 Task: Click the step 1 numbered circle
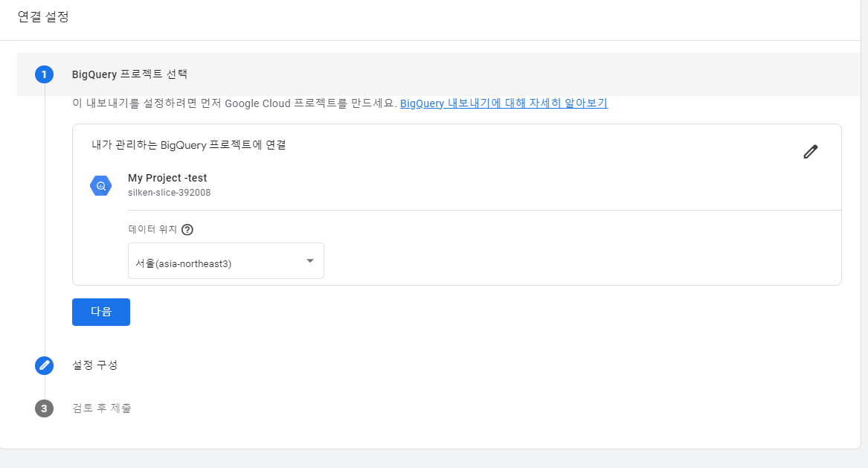tap(45, 74)
